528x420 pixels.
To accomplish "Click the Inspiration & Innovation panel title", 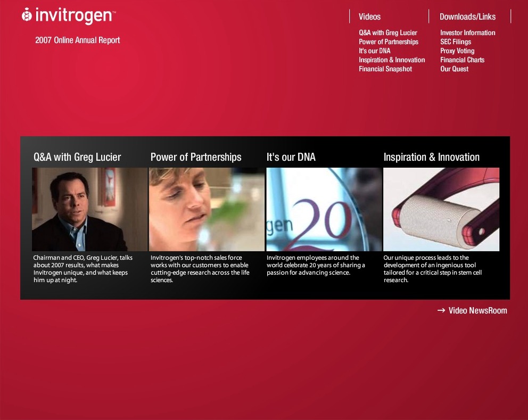I will pos(431,157).
